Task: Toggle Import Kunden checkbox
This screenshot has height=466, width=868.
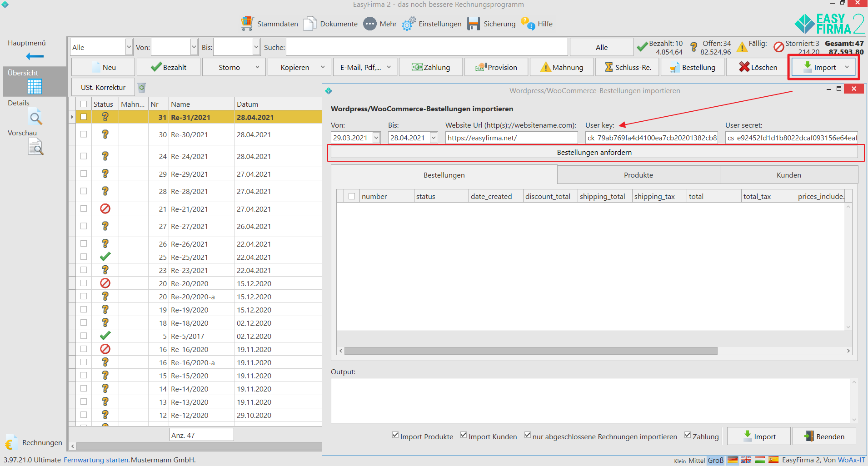Action: [464, 435]
